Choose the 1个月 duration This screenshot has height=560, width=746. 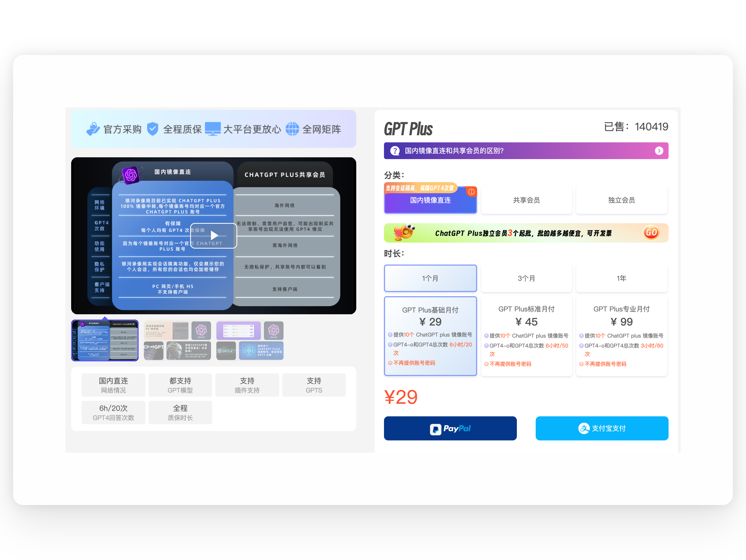(430, 278)
